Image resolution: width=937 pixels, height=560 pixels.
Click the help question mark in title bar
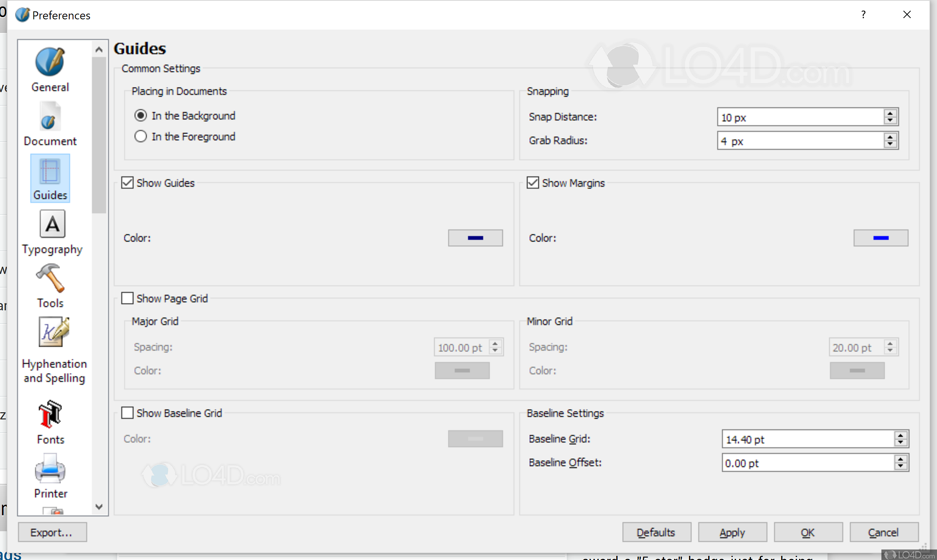(863, 15)
